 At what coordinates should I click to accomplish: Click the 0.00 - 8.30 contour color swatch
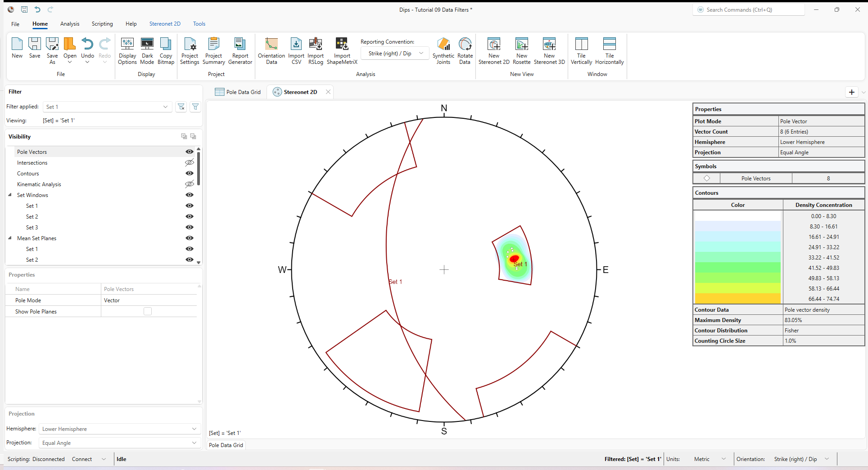point(737,216)
